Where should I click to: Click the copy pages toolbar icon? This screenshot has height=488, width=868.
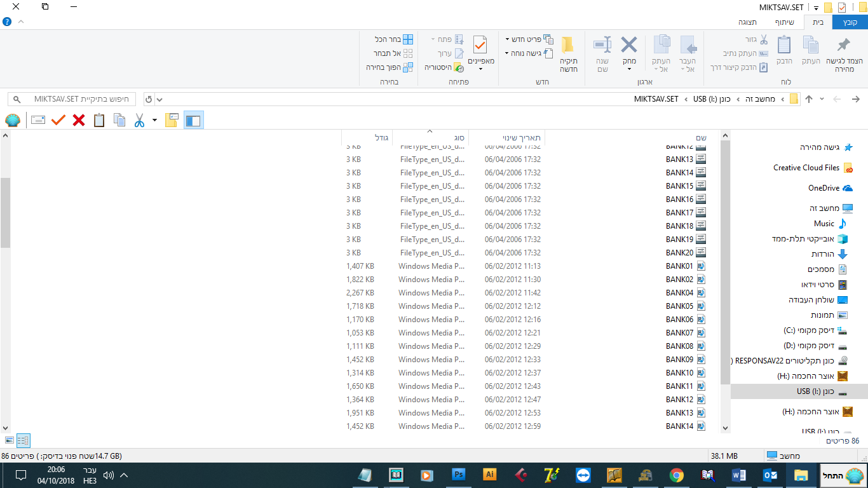click(119, 120)
